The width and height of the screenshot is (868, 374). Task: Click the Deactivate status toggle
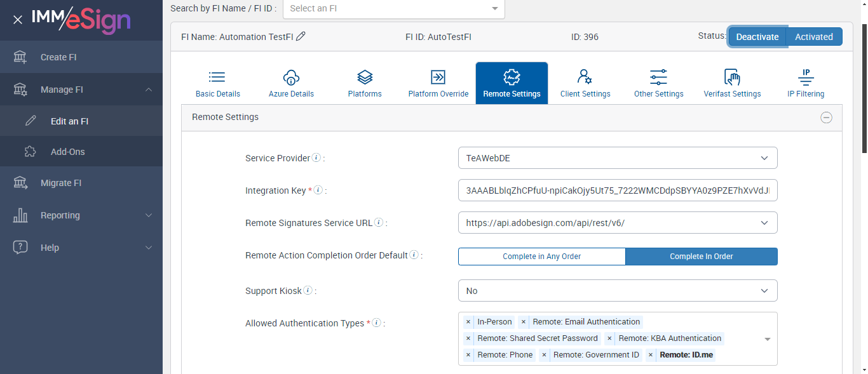click(757, 37)
